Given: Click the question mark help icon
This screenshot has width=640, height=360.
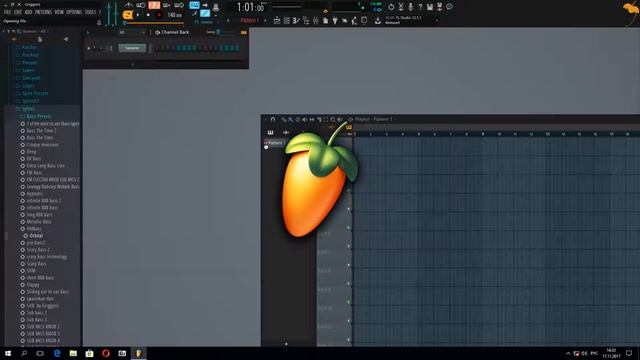Looking at the screenshot, I should click(x=420, y=7).
